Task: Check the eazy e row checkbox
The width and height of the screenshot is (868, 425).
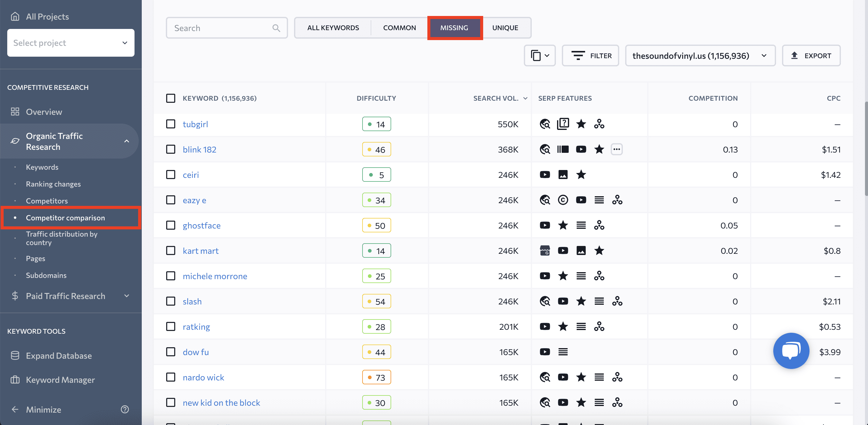Action: [x=170, y=200]
